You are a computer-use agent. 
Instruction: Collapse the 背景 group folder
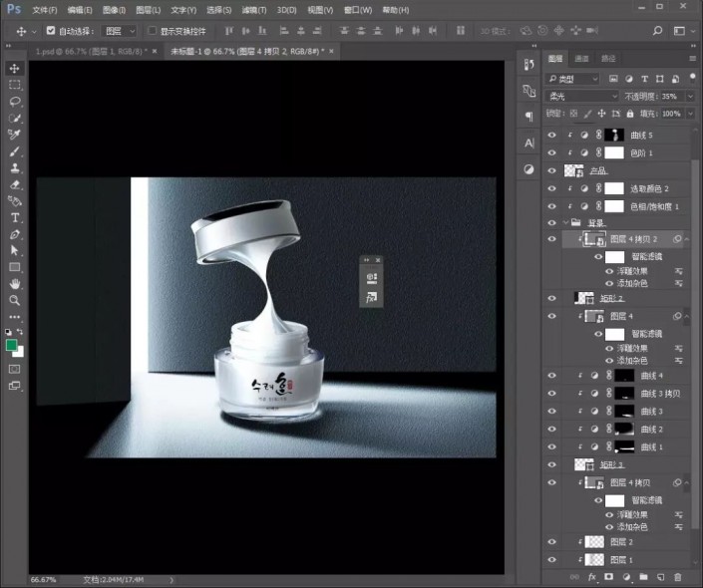point(565,222)
